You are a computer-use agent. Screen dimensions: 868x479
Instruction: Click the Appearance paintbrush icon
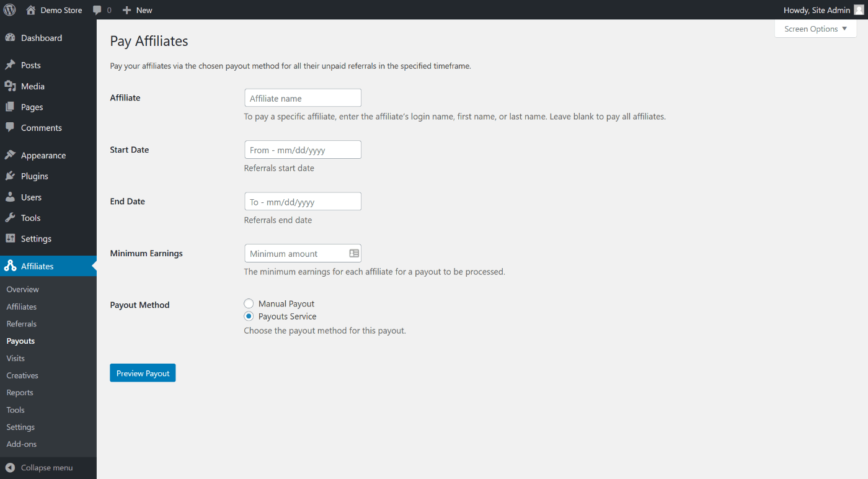[10, 155]
